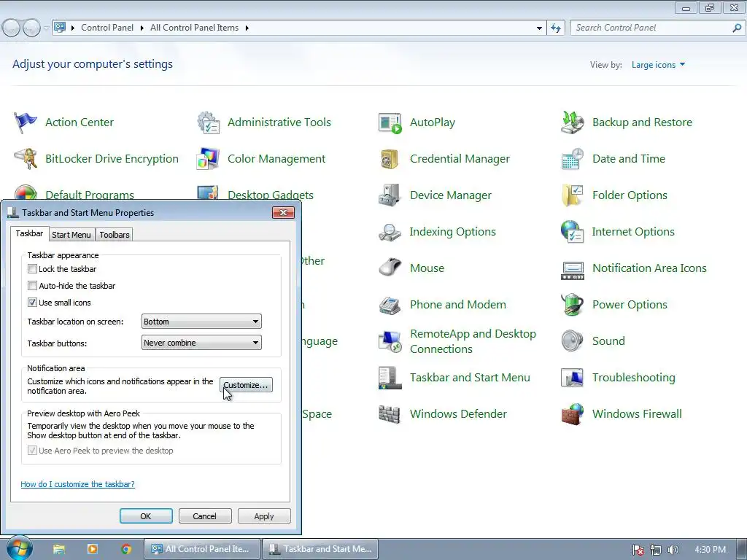Open the View by Large icons dropdown
747x560 pixels.
[658, 65]
